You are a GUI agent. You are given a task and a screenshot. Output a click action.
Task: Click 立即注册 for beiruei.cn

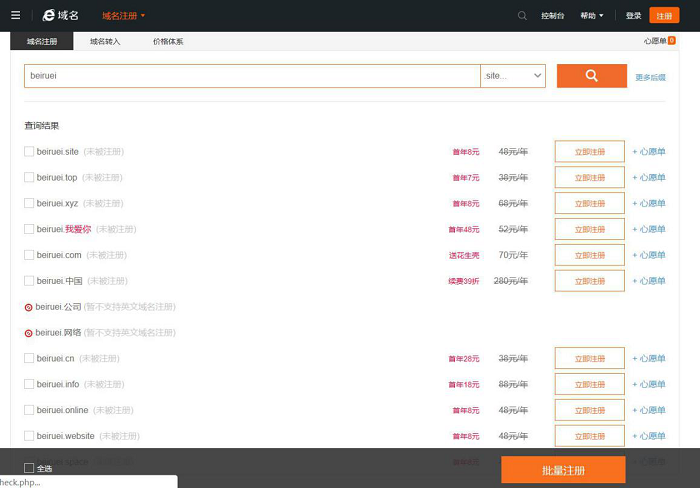coord(589,358)
